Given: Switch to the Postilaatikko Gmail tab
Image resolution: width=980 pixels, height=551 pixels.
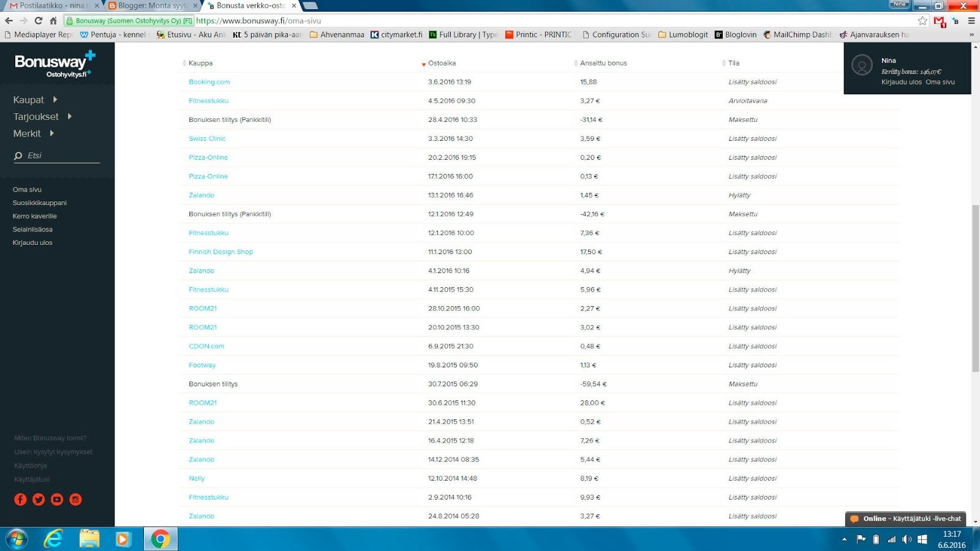Looking at the screenshot, I should click(x=53, y=6).
